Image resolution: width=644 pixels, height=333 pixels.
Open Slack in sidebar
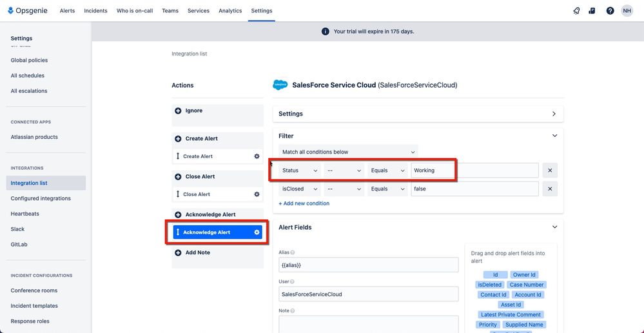tap(17, 229)
